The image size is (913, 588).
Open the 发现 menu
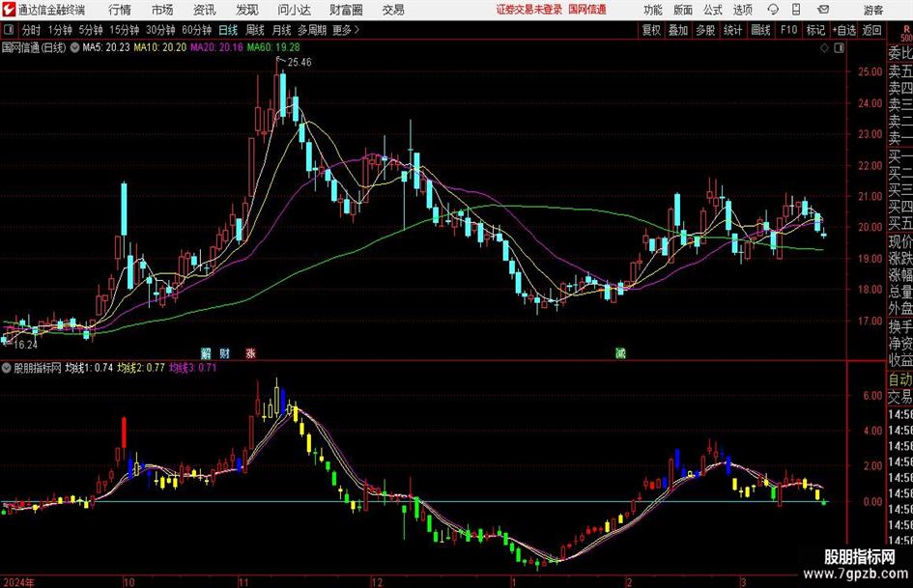[x=246, y=10]
